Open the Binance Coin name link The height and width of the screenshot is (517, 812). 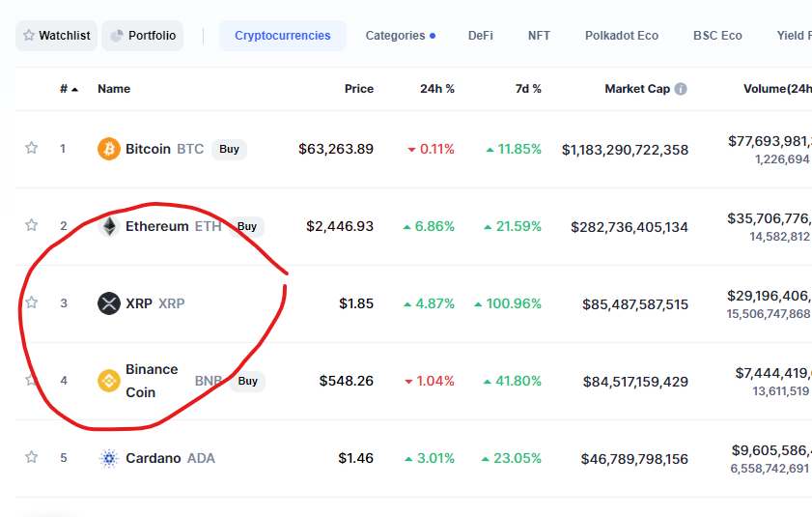152,381
